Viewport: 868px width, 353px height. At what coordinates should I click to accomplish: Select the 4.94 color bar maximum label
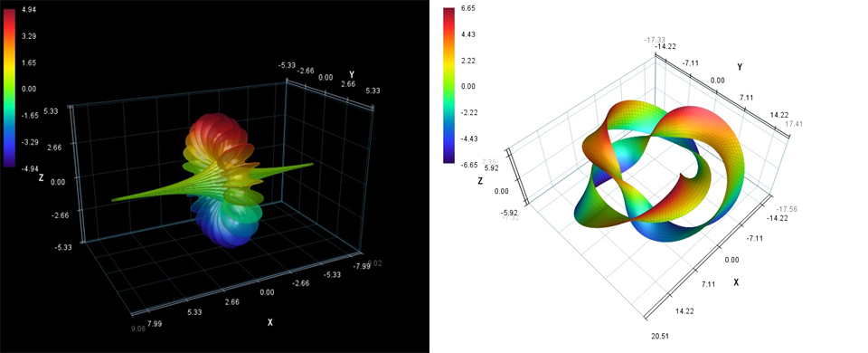point(28,9)
